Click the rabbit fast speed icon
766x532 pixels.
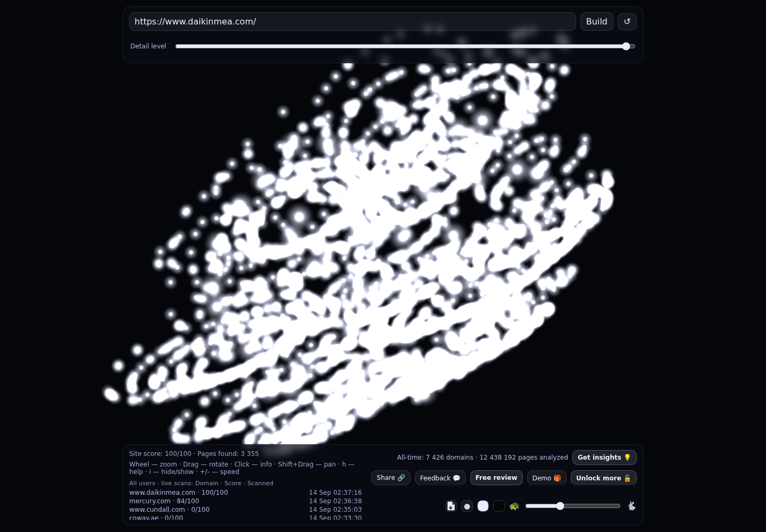[631, 506]
